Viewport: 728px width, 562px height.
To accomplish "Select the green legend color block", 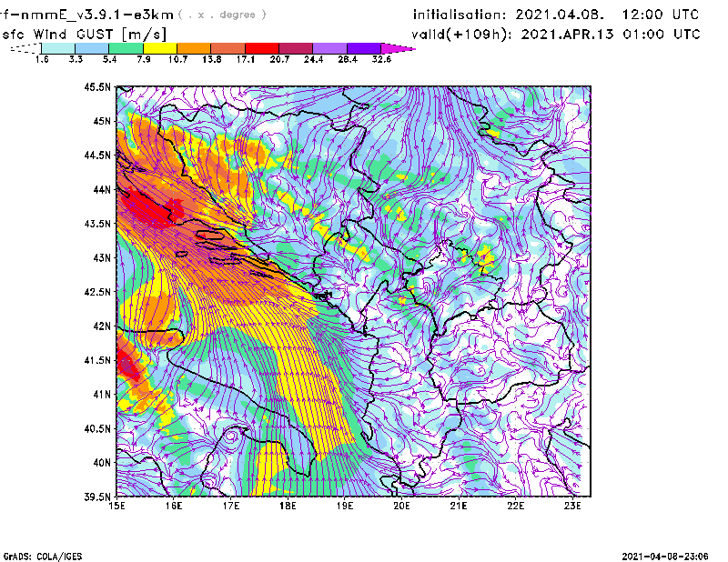I will click(126, 48).
